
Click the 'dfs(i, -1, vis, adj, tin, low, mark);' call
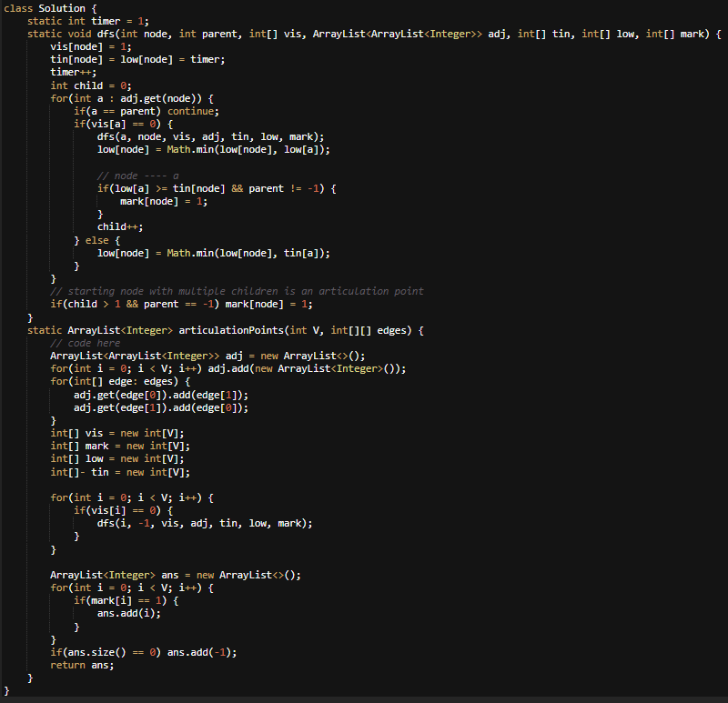click(205, 524)
